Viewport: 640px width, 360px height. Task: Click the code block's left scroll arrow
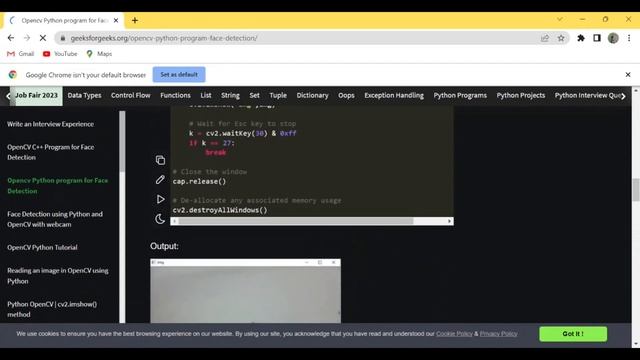174,221
